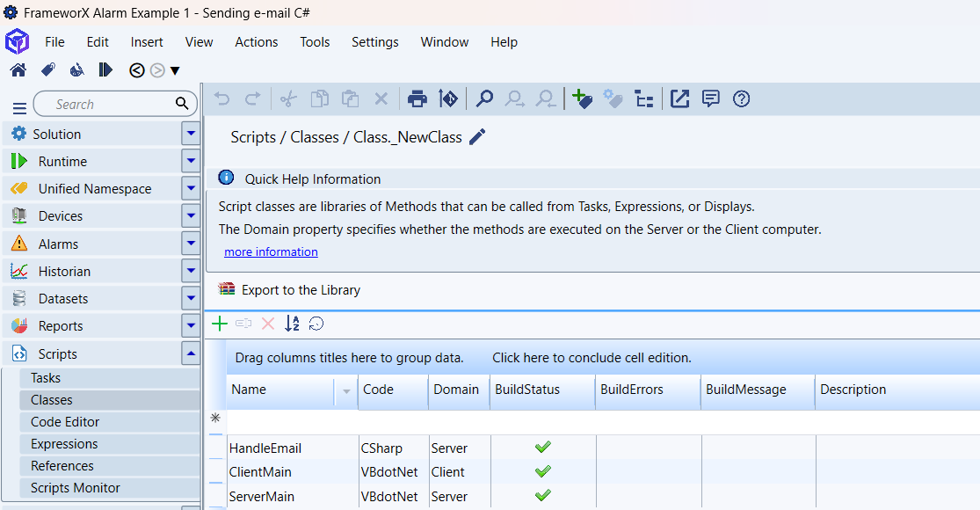Click the pencil icon to rename Class._NewClass
The image size is (980, 510).
(x=477, y=137)
